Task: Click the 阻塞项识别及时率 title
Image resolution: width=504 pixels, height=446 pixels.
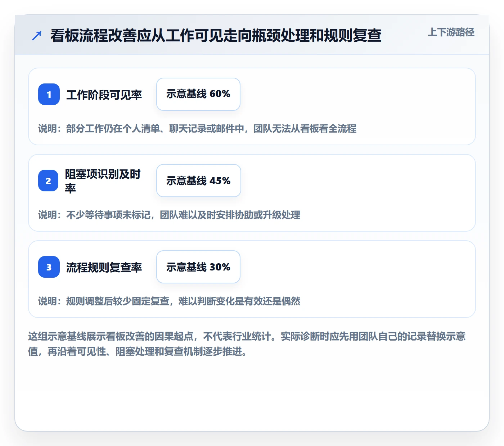Action: tap(103, 181)
